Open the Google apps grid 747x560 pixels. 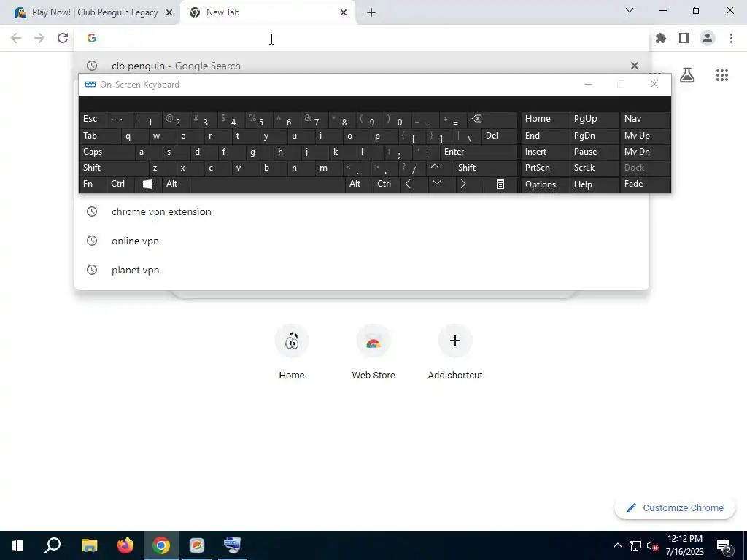[722, 75]
